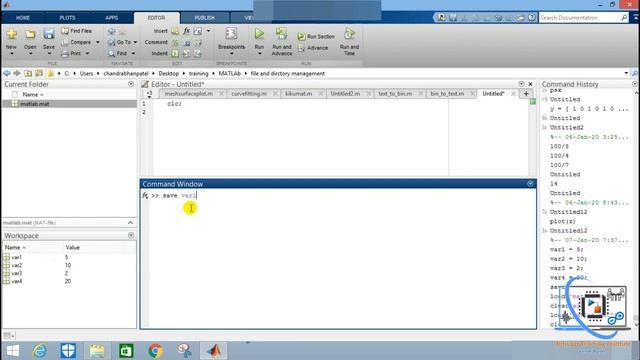Go back with the blue left arrow

tap(7, 73)
